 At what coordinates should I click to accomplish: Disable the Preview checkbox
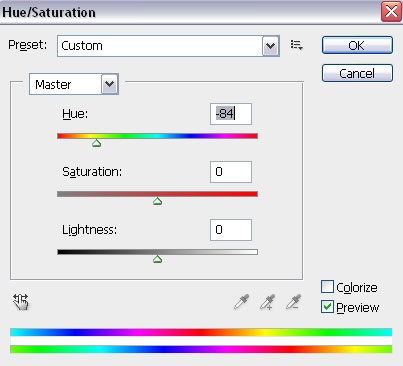point(327,307)
